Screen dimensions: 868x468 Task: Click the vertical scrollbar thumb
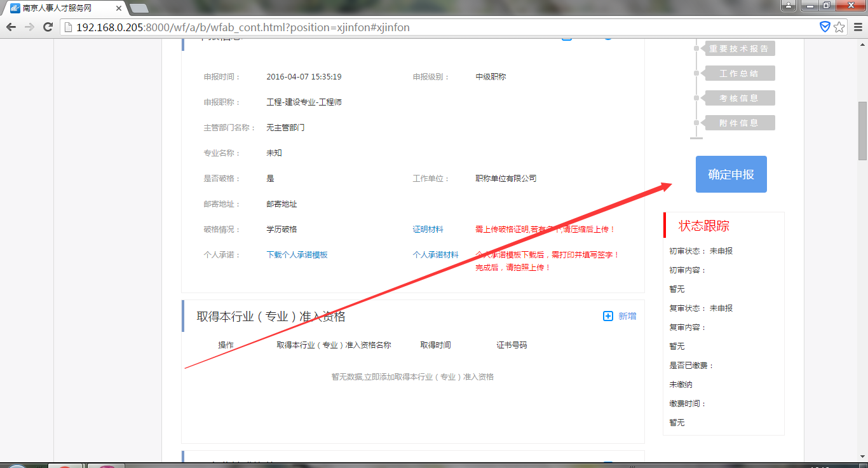(862, 130)
